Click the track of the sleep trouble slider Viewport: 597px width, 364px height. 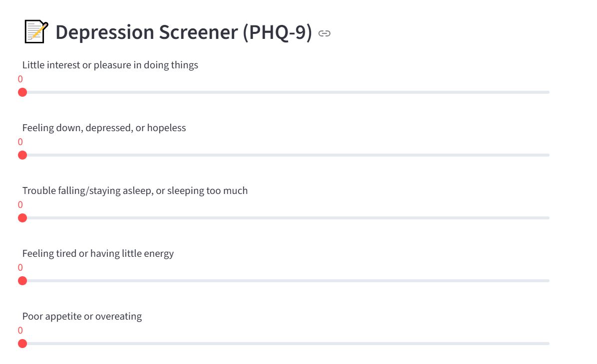point(286,218)
